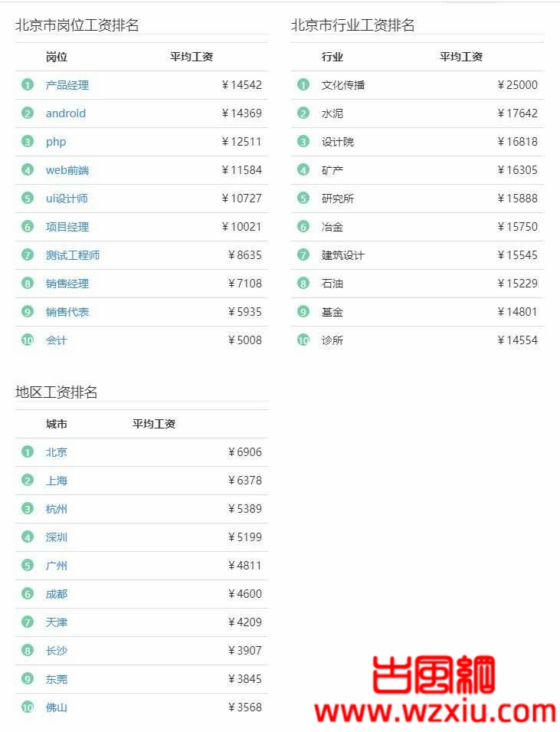Click the www.wzxiu.com watermark

(x=435, y=712)
